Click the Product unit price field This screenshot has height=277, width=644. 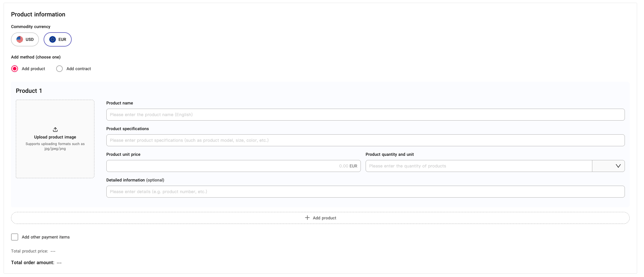pyautogui.click(x=233, y=166)
